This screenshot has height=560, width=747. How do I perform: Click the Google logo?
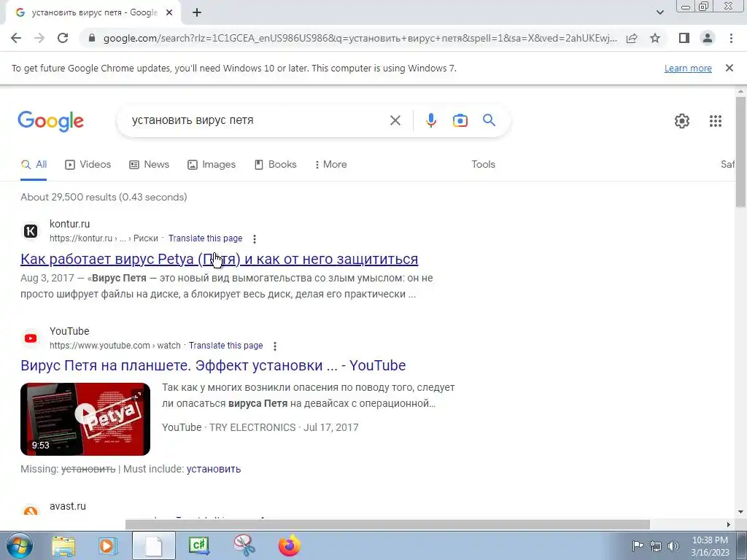pos(51,121)
